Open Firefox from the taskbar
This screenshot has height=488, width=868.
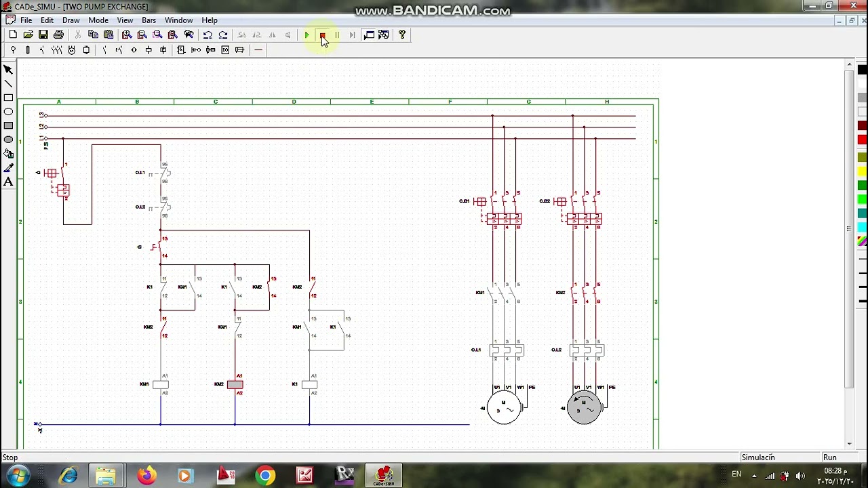[146, 476]
